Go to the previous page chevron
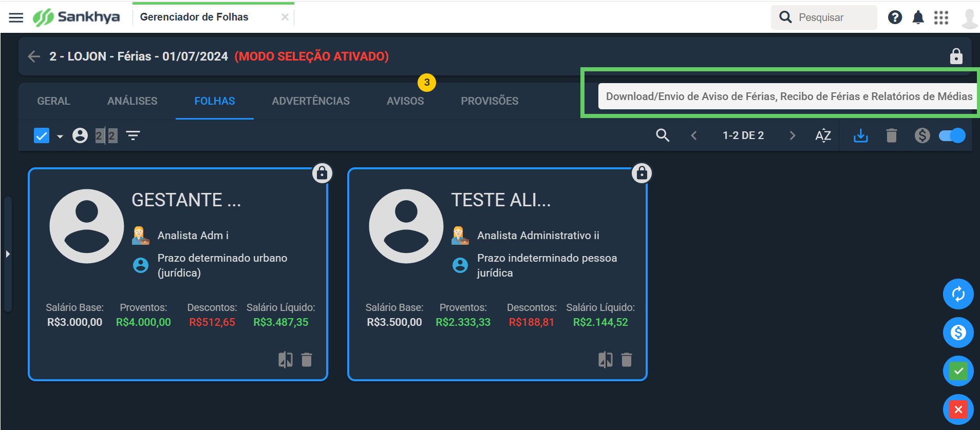The width and height of the screenshot is (980, 430). click(x=694, y=135)
